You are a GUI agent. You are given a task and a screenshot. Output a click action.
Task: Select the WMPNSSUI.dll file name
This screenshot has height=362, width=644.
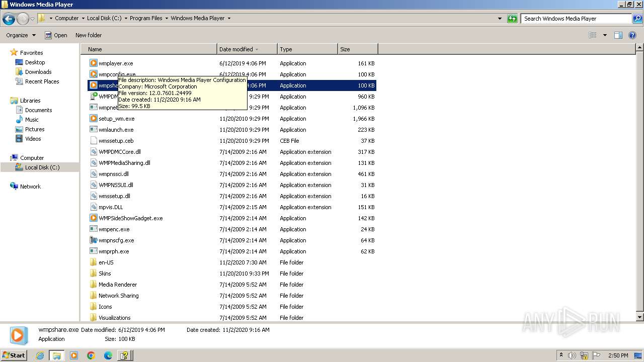pyautogui.click(x=116, y=185)
